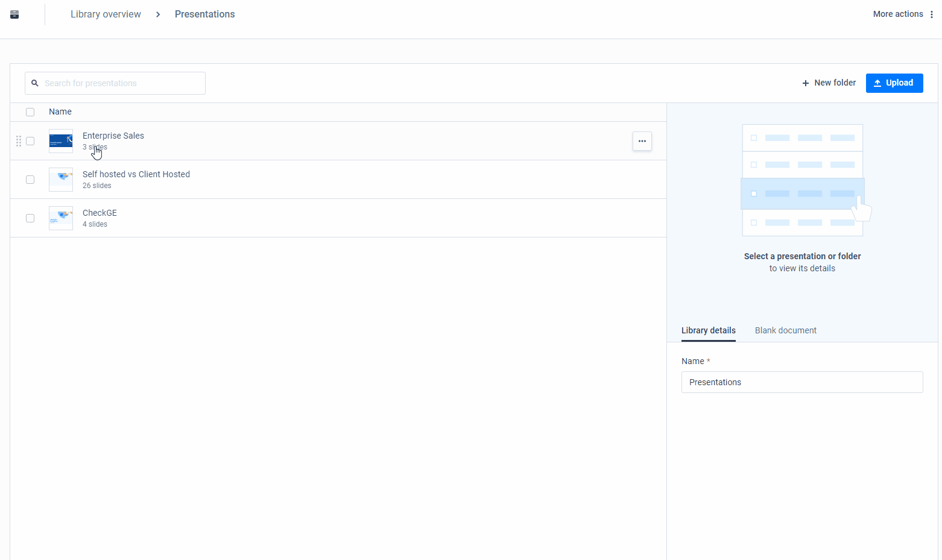Check the CheckGE checkbox
The width and height of the screenshot is (942, 560).
coord(30,218)
